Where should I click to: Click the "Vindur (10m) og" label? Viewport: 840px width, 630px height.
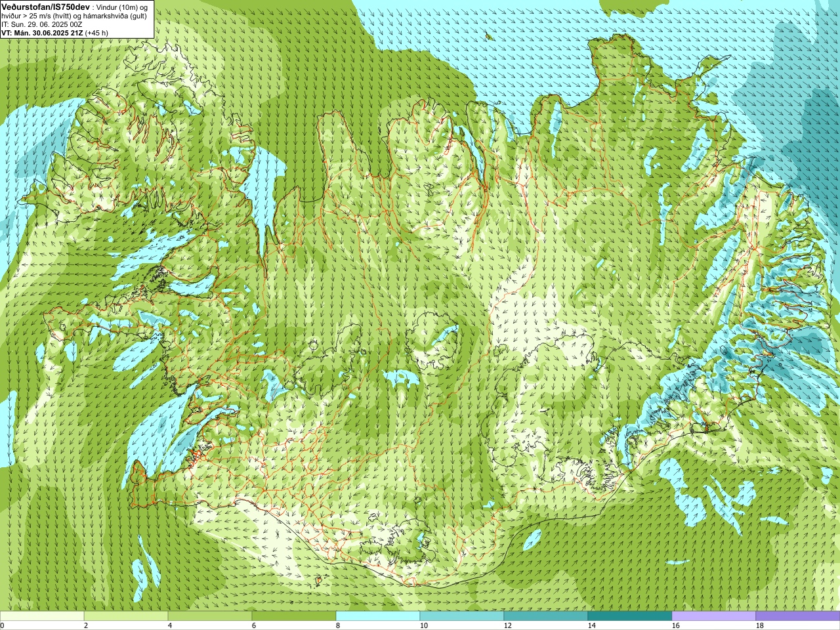pyautogui.click(x=122, y=8)
